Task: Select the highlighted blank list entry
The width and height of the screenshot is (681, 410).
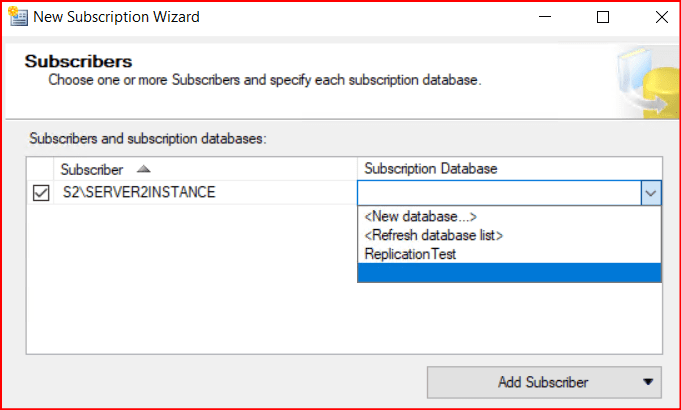Action: pyautogui.click(x=508, y=273)
